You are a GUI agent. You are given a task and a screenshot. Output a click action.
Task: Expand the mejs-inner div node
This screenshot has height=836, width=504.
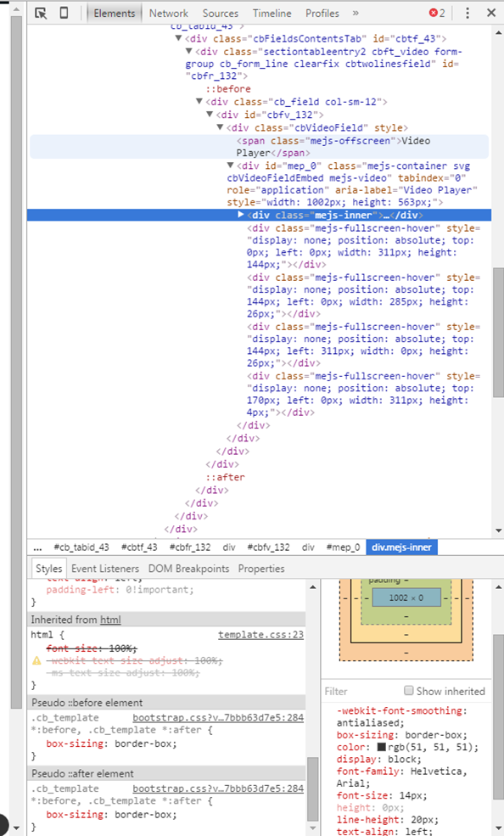pos(241,215)
